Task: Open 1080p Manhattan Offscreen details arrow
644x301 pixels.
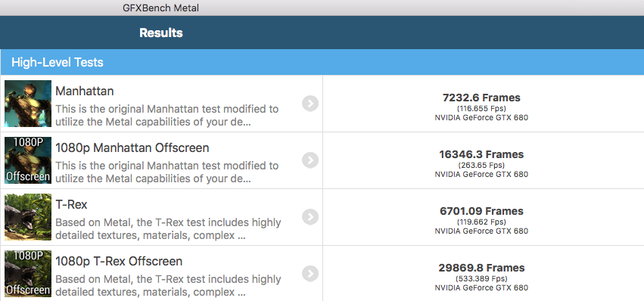Action: (x=310, y=160)
